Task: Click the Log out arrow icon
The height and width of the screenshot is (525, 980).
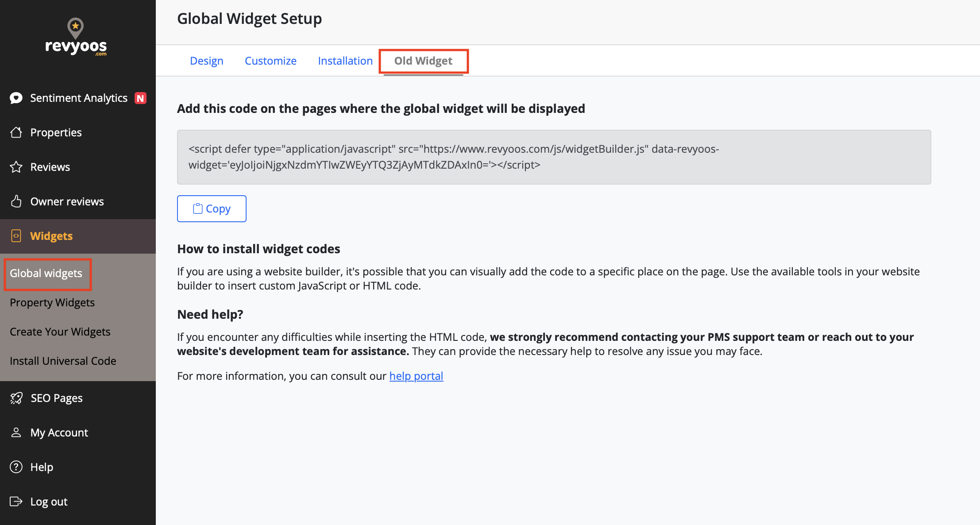Action: click(16, 502)
